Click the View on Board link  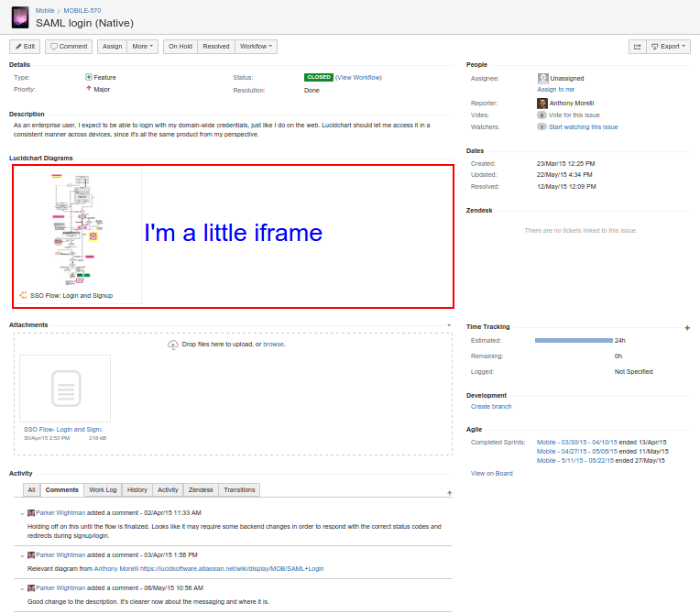(x=491, y=474)
